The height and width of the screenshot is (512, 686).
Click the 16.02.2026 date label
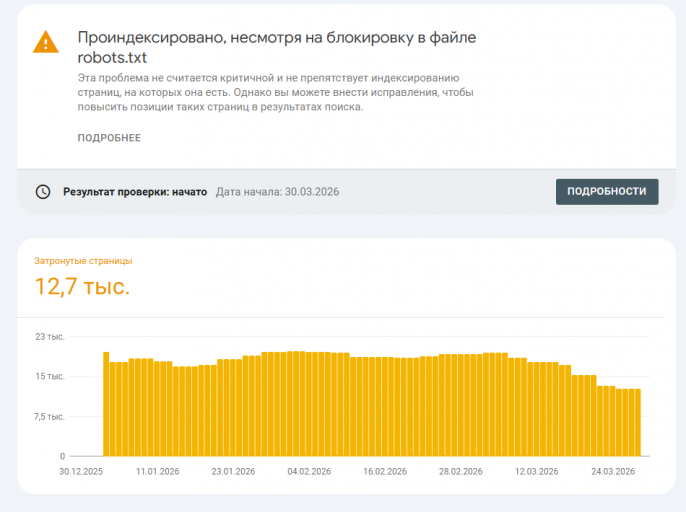(385, 471)
